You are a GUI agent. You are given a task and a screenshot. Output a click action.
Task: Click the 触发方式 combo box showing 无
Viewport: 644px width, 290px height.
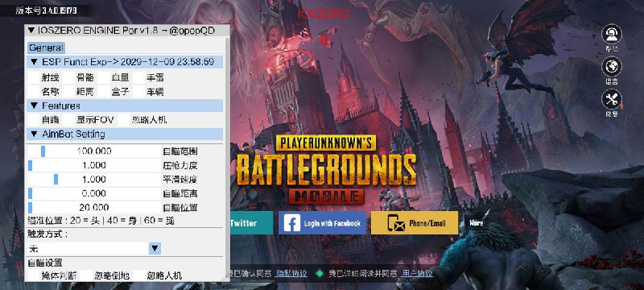93,248
